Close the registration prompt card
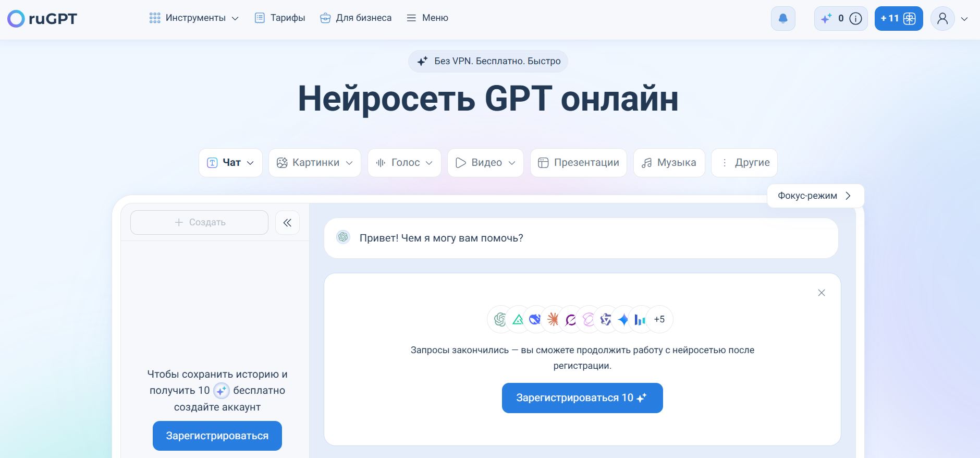The image size is (980, 458). pos(822,293)
